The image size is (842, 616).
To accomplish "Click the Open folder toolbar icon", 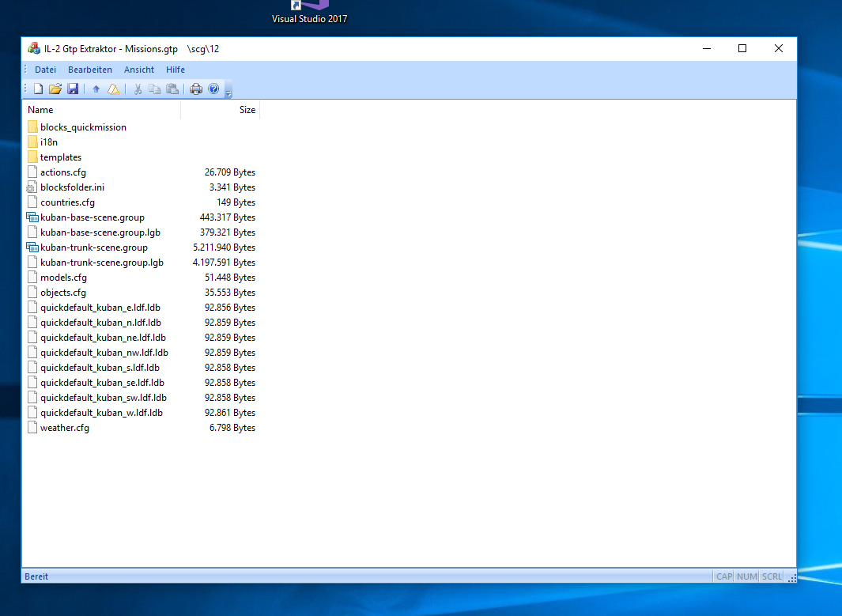I will coord(55,89).
